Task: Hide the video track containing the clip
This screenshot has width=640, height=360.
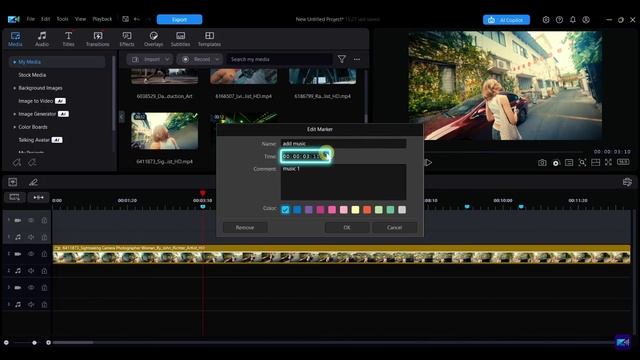Action: click(31, 254)
